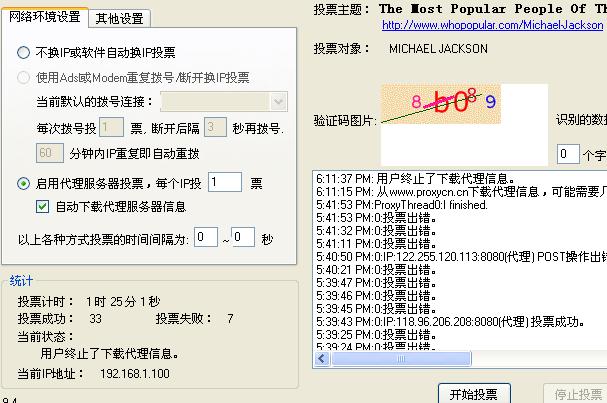Open the 其他设置 tab
Viewport: 607px width, 403px height.
[x=119, y=18]
